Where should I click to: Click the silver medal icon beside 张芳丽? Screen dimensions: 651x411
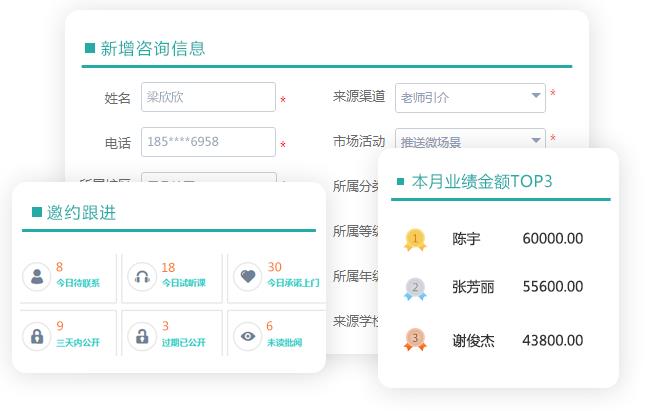(x=415, y=289)
